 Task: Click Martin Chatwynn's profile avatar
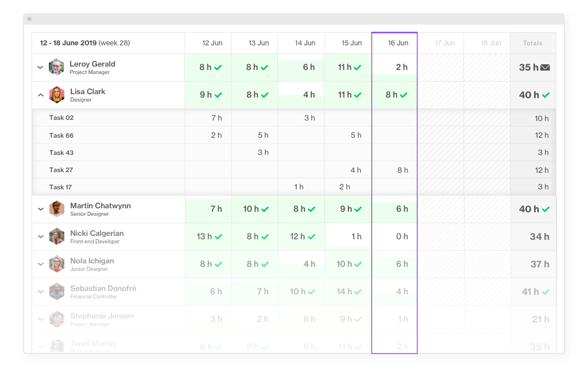(x=56, y=209)
